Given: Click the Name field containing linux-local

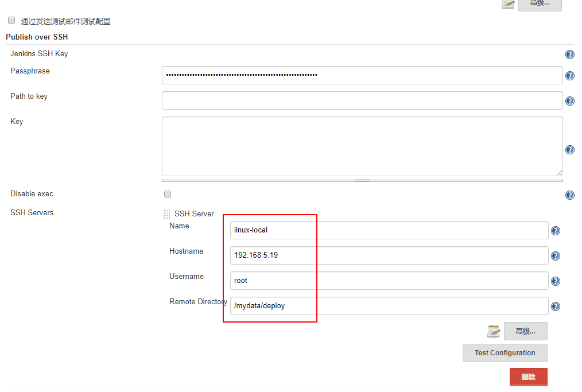Looking at the screenshot, I should pyautogui.click(x=389, y=230).
